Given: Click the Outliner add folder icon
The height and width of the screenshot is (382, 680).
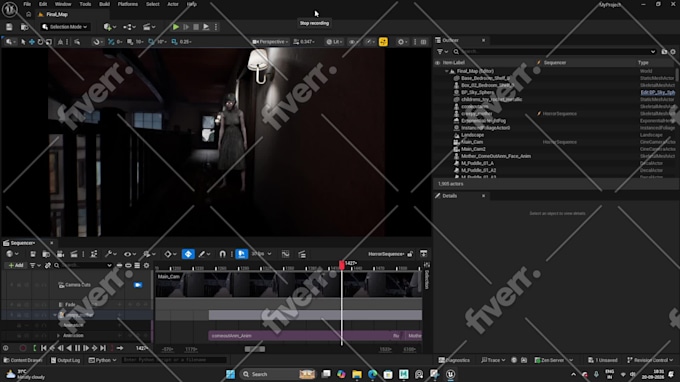Looking at the screenshot, I should pyautogui.click(x=664, y=52).
